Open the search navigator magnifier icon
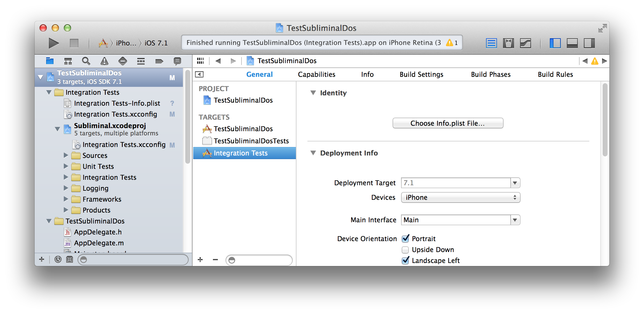Image resolution: width=644 pixels, height=314 pixels. pos(86,61)
